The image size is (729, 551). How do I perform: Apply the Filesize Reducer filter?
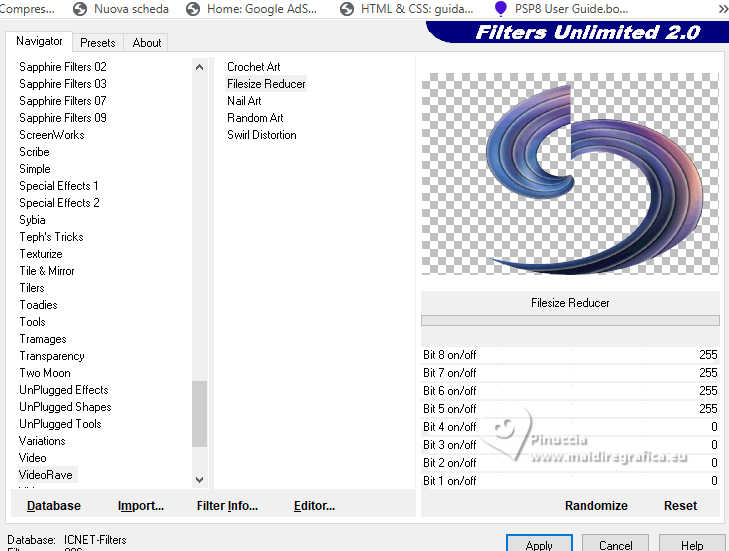pos(539,544)
